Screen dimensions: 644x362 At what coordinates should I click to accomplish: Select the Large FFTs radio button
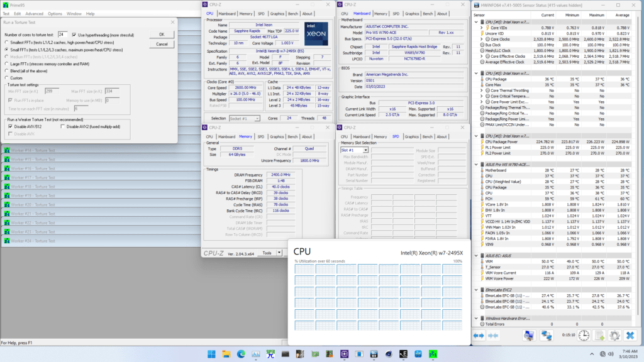(7, 63)
